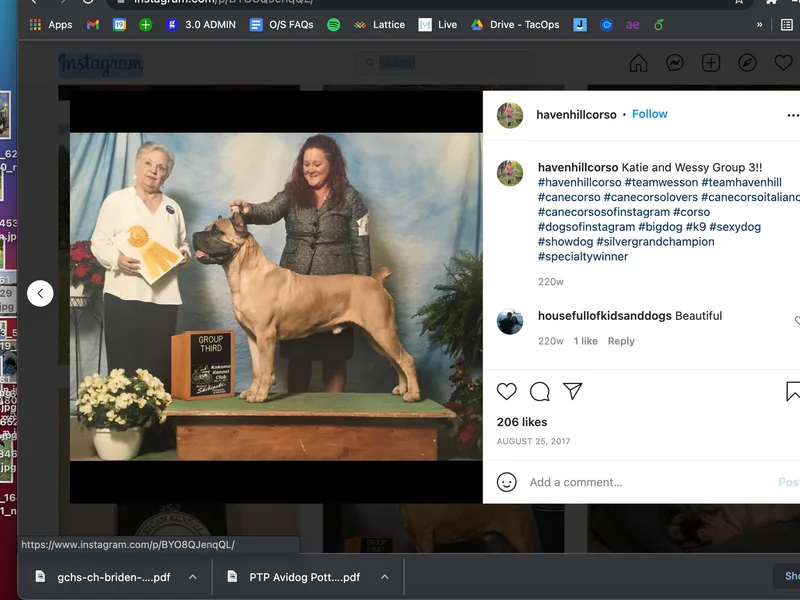Click the comment speech bubble icon
The height and width of the screenshot is (600, 800).
point(540,391)
